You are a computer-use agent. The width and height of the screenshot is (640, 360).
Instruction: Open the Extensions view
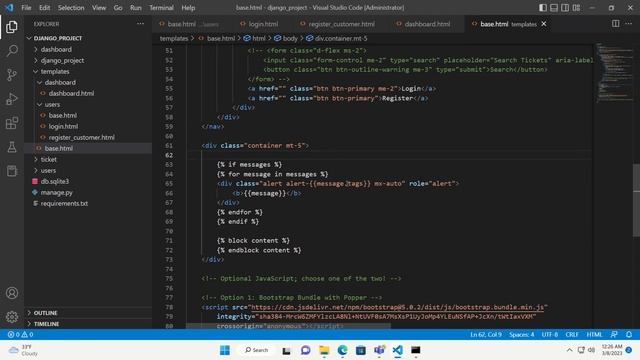coord(12,123)
